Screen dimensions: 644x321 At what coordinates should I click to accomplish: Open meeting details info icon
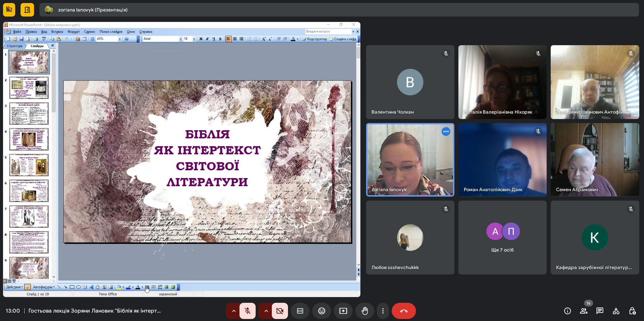(x=568, y=311)
